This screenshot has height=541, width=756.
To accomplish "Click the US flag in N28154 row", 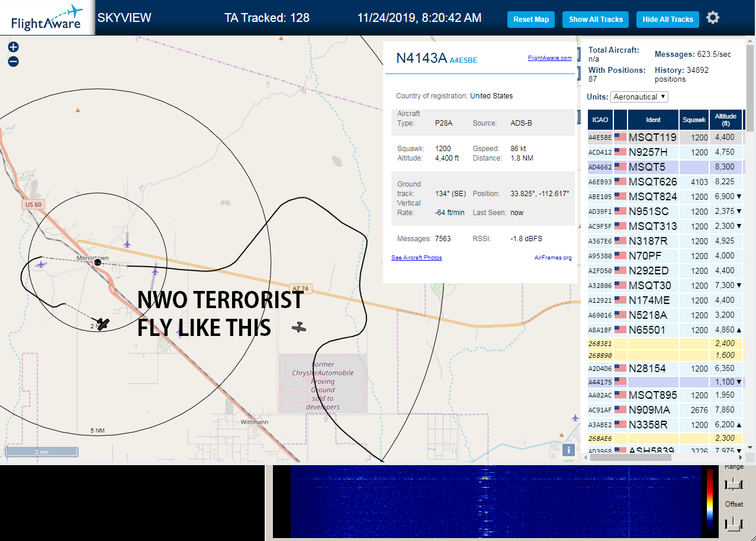I will pyautogui.click(x=620, y=369).
